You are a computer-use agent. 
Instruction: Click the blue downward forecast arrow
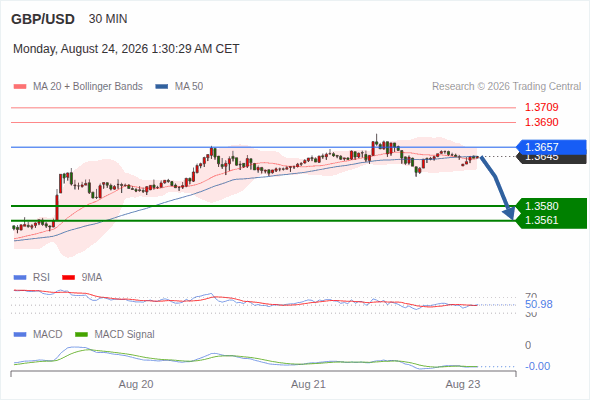click(497, 188)
